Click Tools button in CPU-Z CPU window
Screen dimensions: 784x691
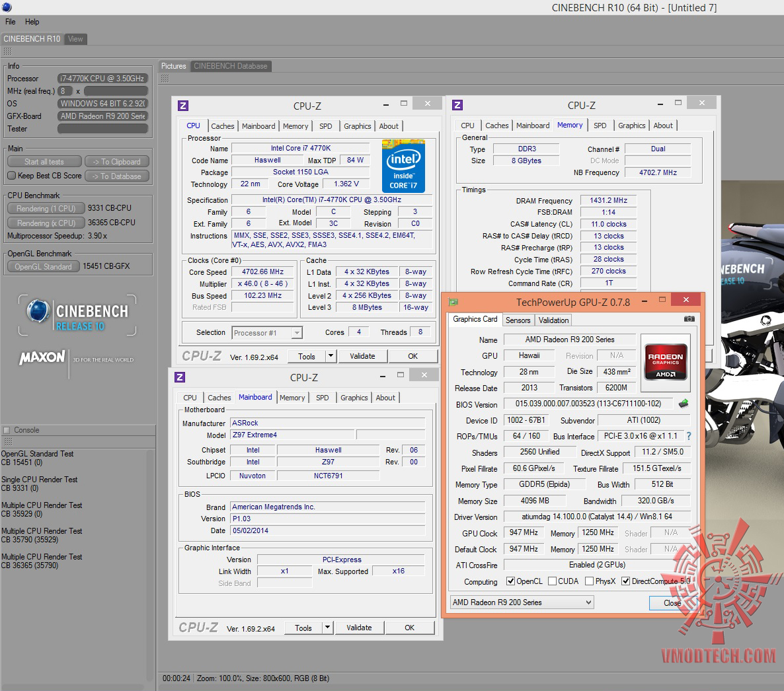click(x=307, y=356)
